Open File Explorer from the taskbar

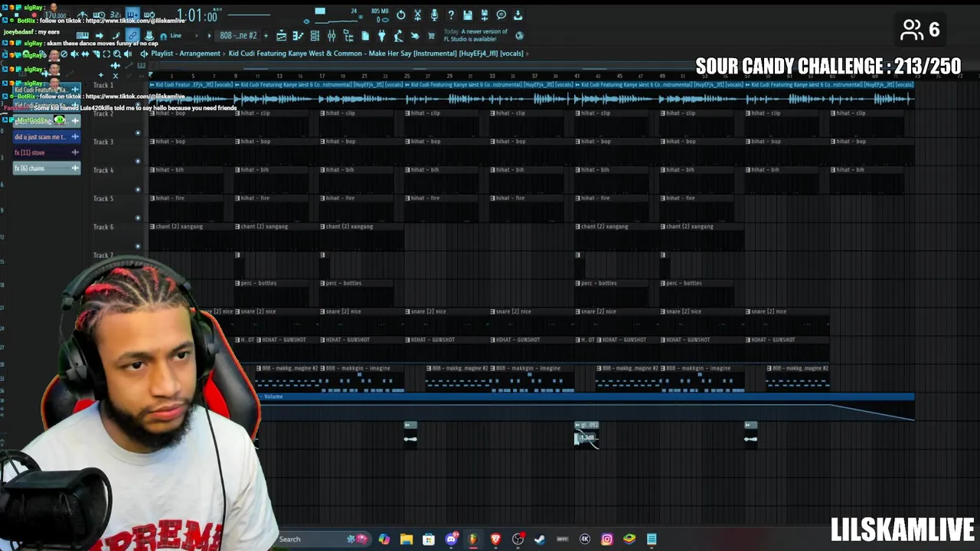(407, 539)
